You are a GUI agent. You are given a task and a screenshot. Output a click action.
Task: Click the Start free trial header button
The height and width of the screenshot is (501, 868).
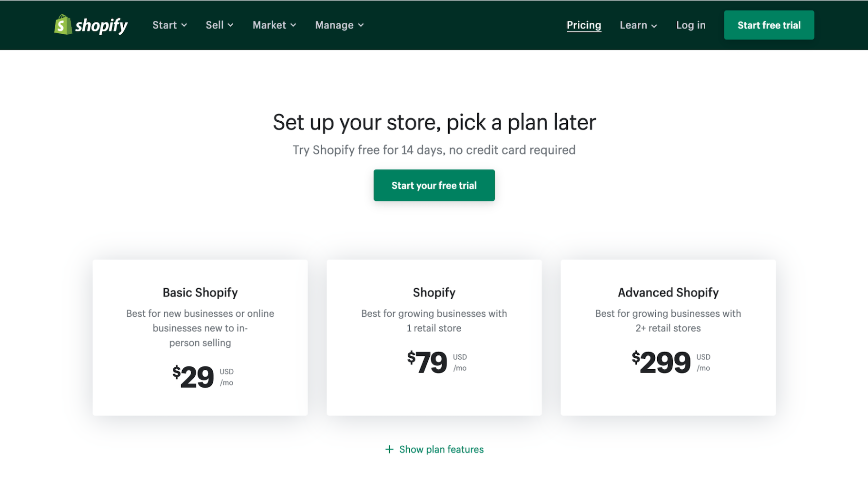(x=769, y=25)
